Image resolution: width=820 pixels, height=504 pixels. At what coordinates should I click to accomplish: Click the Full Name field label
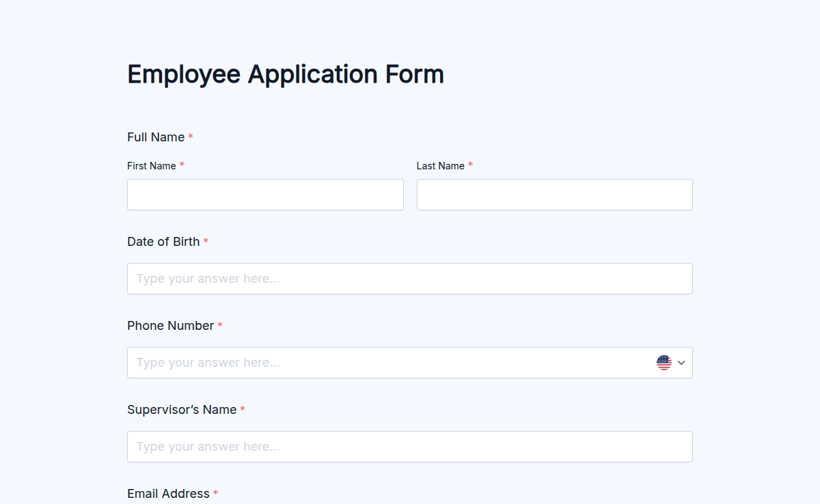(x=155, y=137)
